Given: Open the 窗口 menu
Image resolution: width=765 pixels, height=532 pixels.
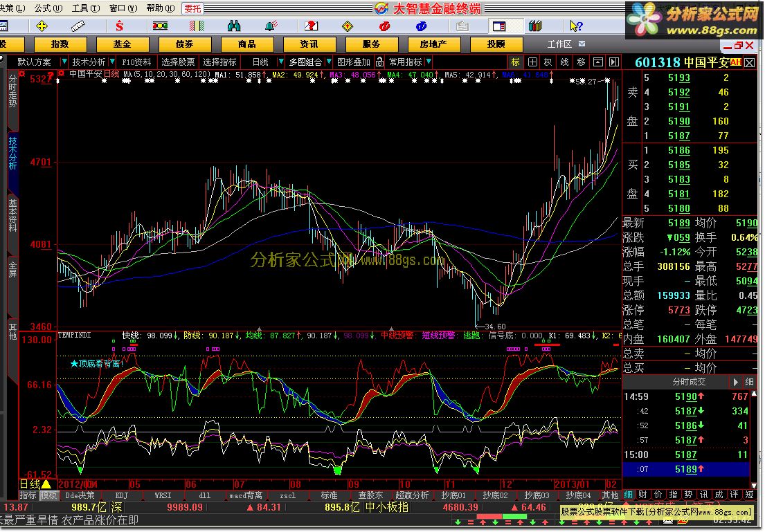Looking at the screenshot, I should click(123, 8).
